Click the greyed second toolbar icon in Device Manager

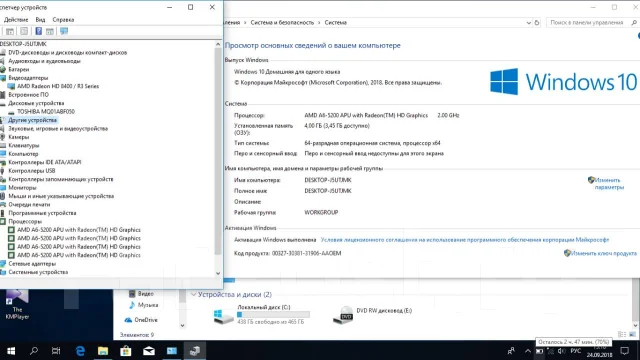pos(24,31)
